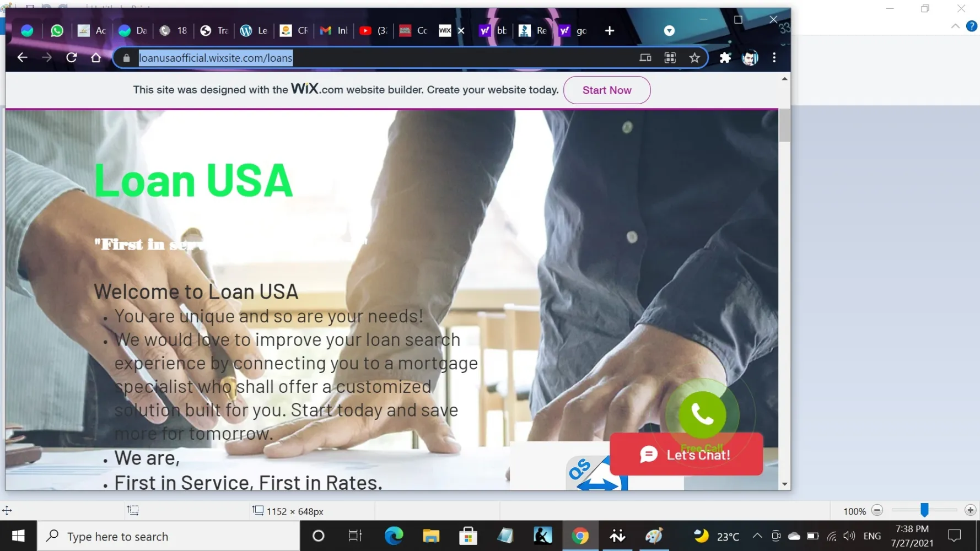This screenshot has height=551, width=980.
Task: Open the Windows Start menu
Action: [x=18, y=536]
